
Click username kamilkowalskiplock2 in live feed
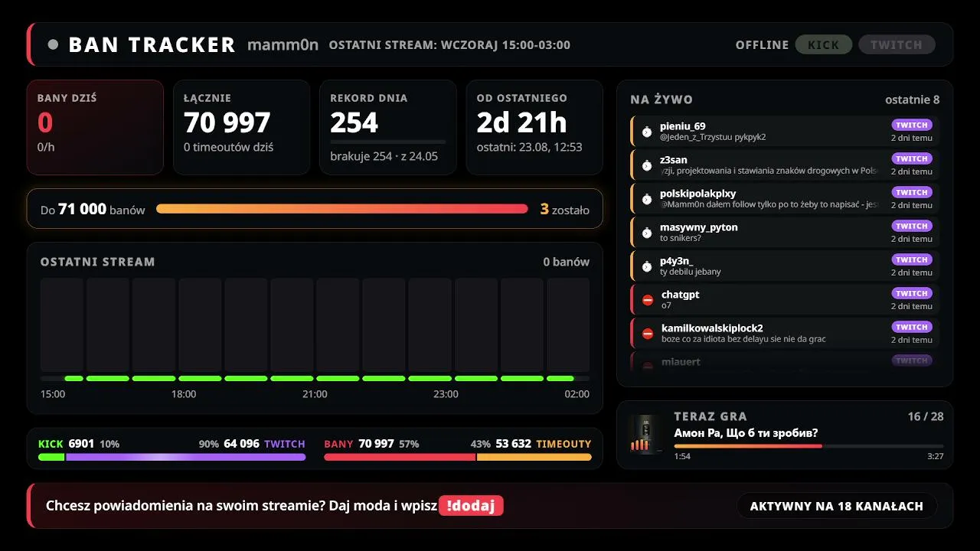[x=712, y=328]
